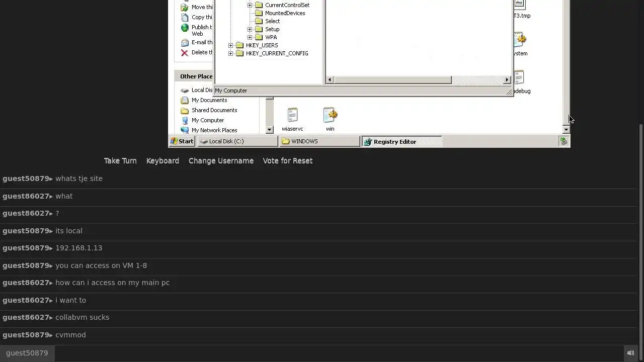Click the green system tray icon
644x362 pixels.
coord(563,141)
